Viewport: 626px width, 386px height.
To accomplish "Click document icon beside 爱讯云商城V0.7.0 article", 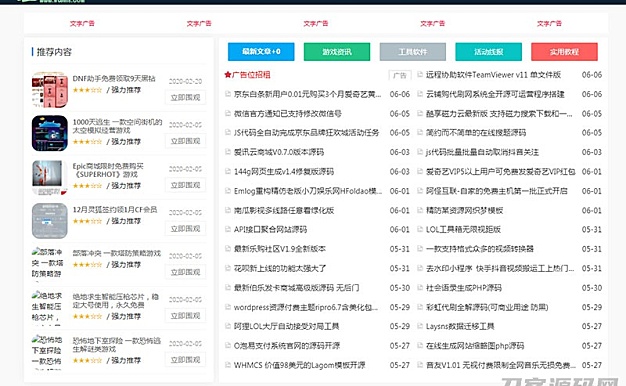I will 228,152.
